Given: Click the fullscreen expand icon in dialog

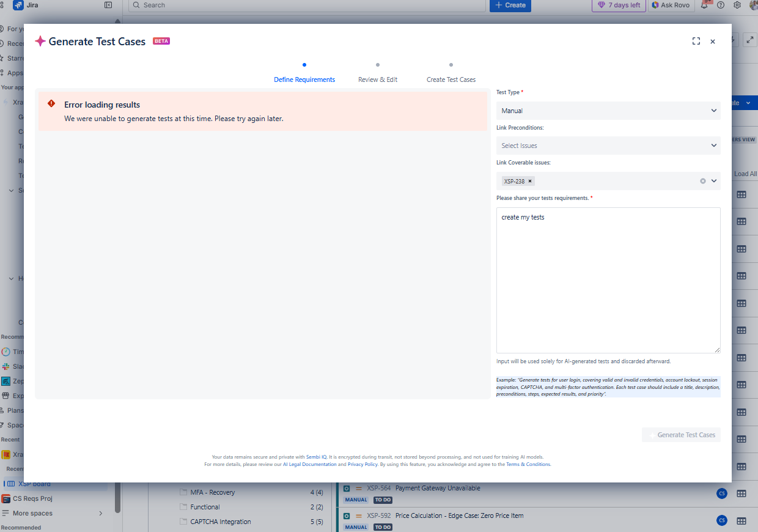Looking at the screenshot, I should [x=696, y=42].
